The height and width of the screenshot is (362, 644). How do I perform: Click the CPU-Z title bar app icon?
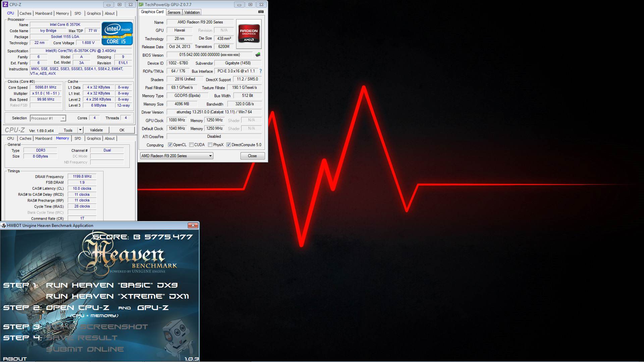(x=5, y=4)
